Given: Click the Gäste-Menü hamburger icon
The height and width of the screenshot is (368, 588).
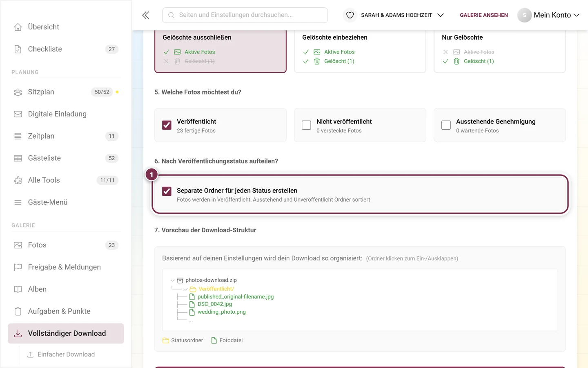Looking at the screenshot, I should tap(18, 202).
